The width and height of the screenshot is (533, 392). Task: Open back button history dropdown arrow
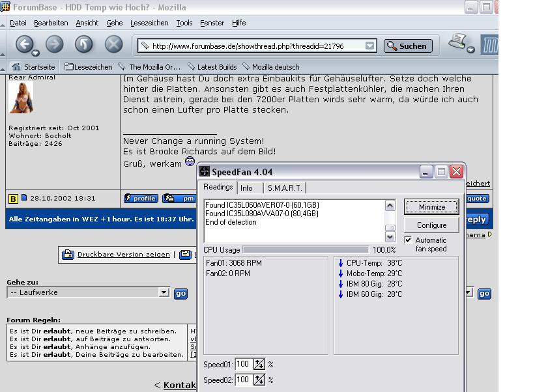(x=35, y=53)
